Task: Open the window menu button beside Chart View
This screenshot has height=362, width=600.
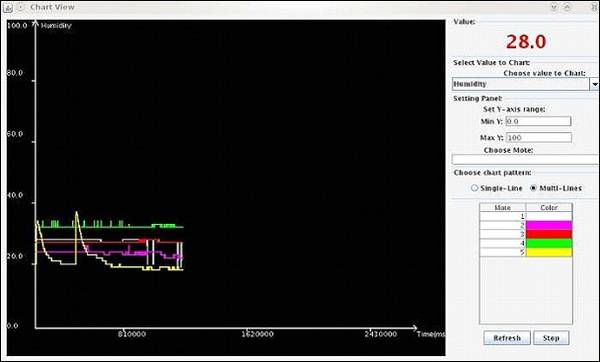Action: click(x=21, y=7)
